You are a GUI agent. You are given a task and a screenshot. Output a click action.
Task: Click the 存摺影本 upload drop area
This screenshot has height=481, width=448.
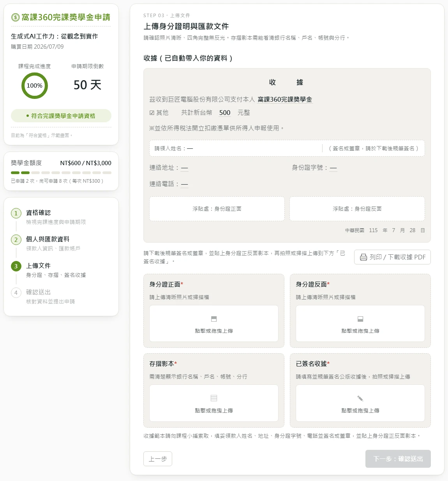coord(214,403)
